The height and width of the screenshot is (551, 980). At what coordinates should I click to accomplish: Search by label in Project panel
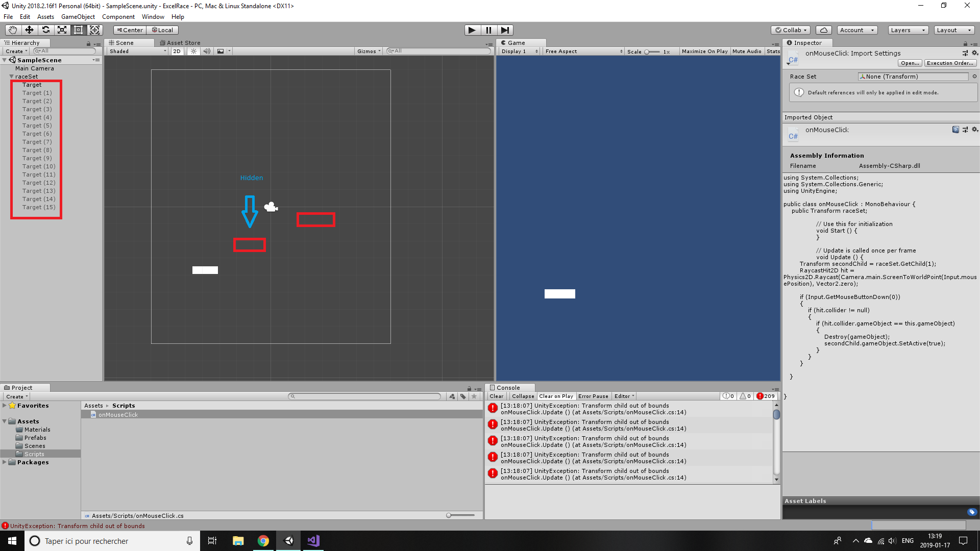463,396
